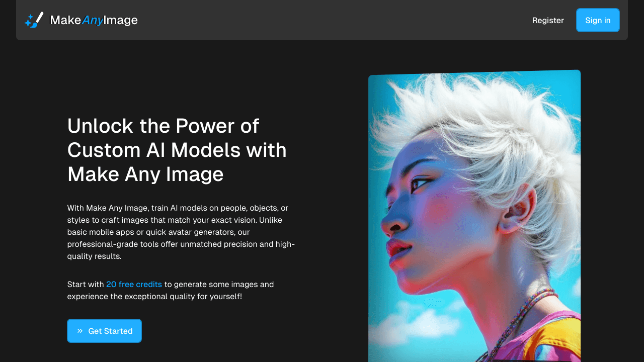Click the "20 free credits" highlighted text
This screenshot has width=644, height=362.
click(134, 285)
